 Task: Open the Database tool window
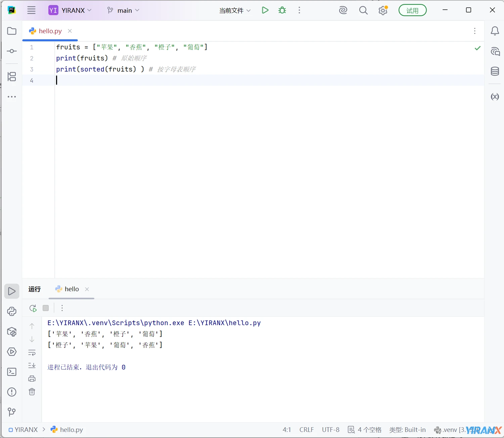[495, 71]
